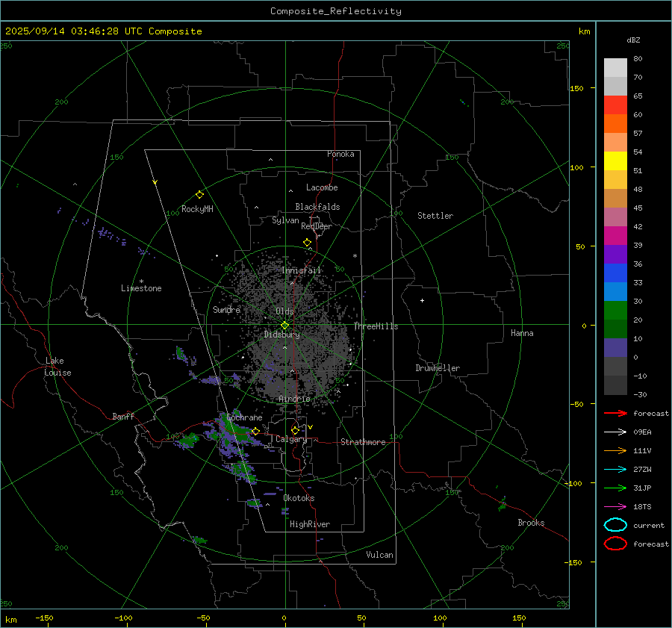Click the Limestone label
Image resolution: width=672 pixels, height=628 pixels.
click(x=141, y=288)
